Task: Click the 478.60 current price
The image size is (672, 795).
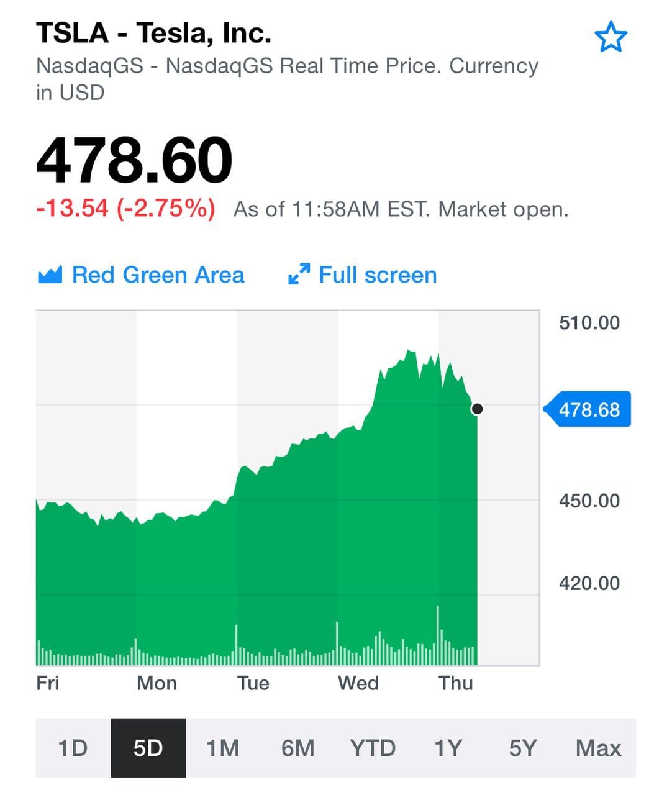Action: point(134,160)
